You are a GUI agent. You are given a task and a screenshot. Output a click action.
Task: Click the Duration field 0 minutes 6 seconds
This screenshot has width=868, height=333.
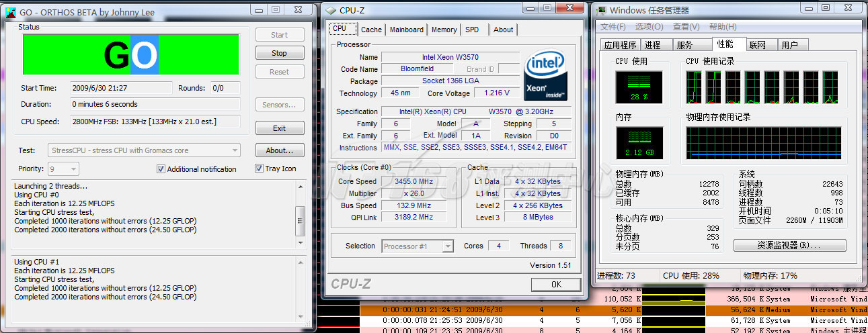155,104
